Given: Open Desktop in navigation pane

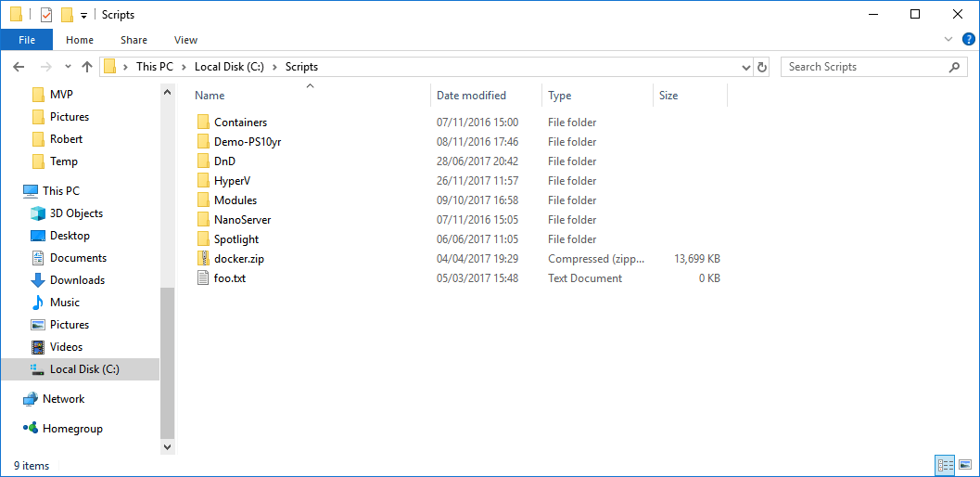Looking at the screenshot, I should point(70,236).
